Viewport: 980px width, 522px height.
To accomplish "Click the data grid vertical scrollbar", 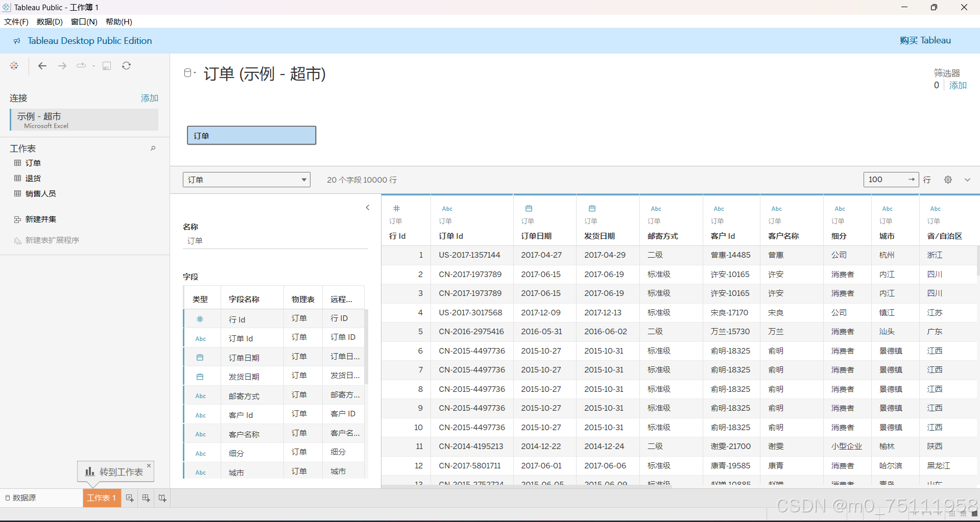I will 978,261.
